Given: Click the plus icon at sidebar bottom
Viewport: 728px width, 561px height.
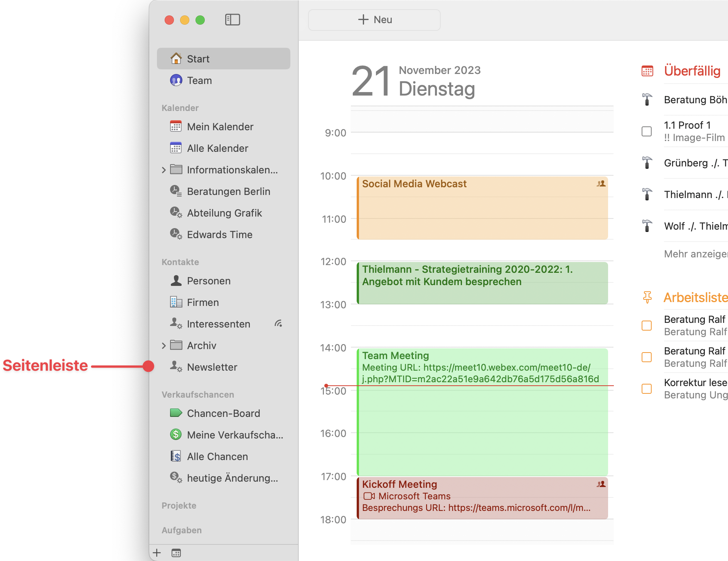Looking at the screenshot, I should coord(157,553).
